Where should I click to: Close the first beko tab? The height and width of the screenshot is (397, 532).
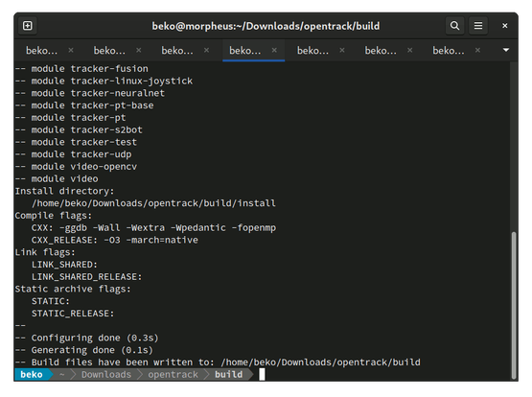tap(71, 50)
